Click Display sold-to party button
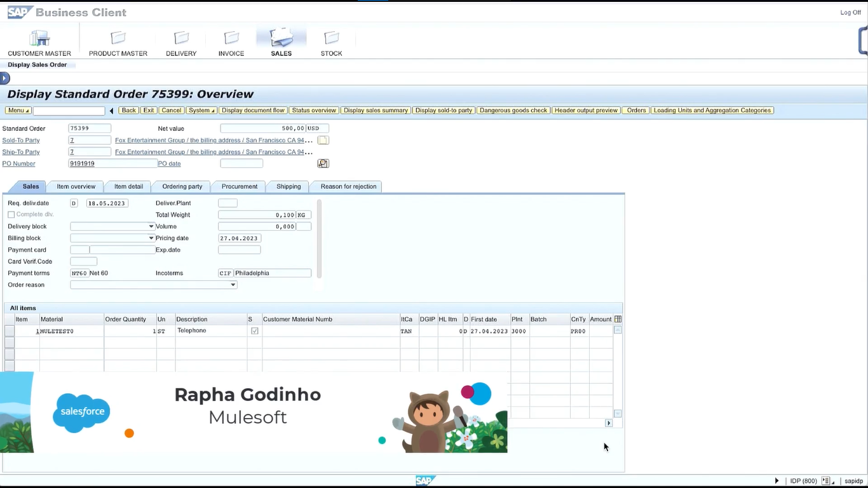This screenshot has width=868, height=488. [x=444, y=111]
